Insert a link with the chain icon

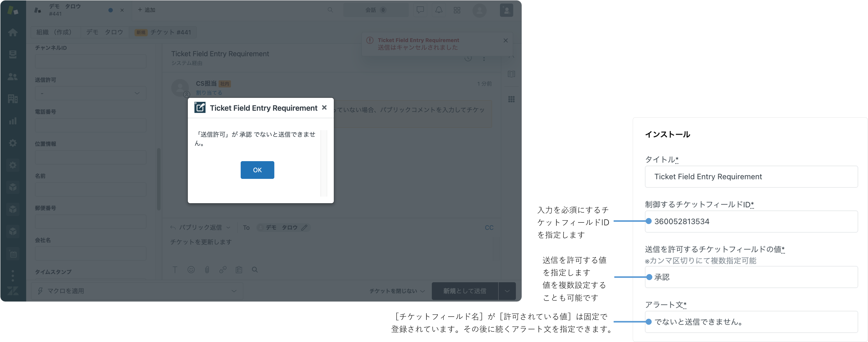tap(223, 270)
